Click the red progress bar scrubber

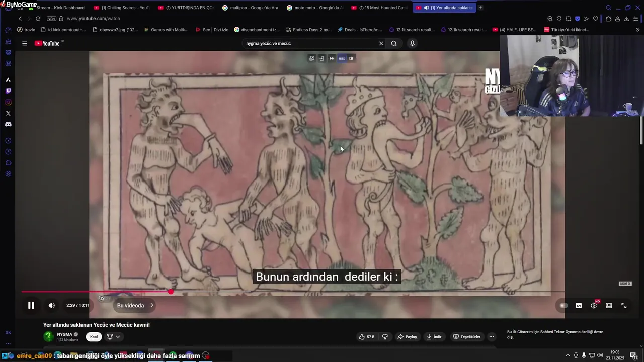point(171,292)
